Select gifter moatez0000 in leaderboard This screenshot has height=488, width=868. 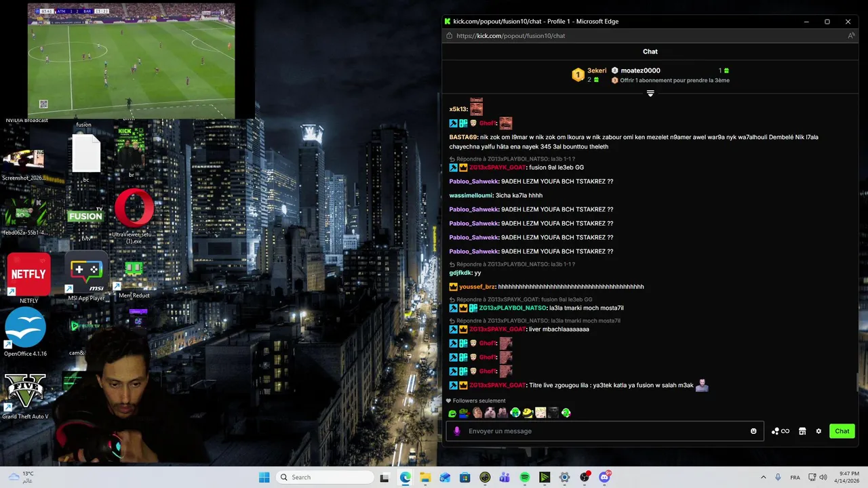(640, 70)
